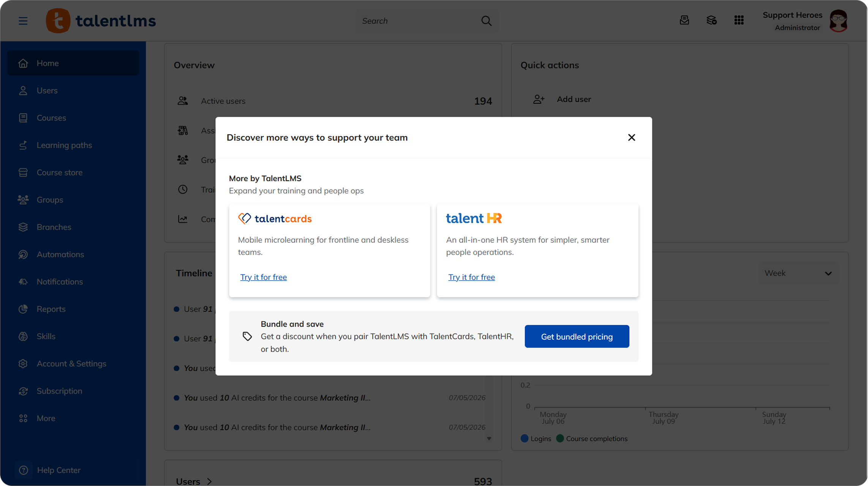The width and height of the screenshot is (868, 486).
Task: Expand the Week period dropdown
Action: pos(799,273)
